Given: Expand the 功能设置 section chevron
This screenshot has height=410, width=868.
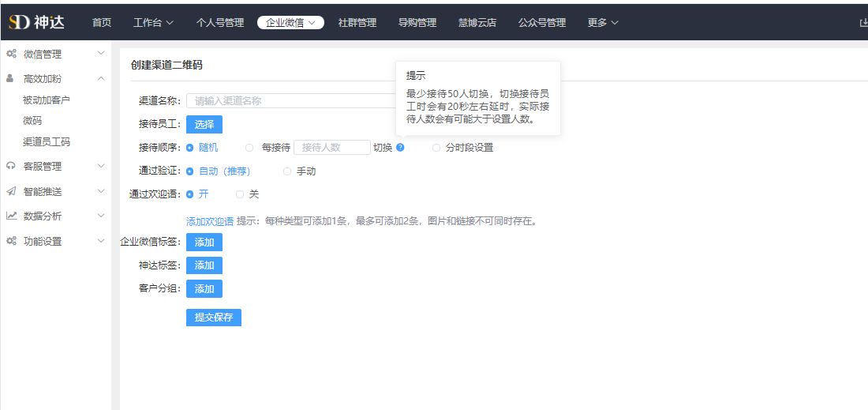Looking at the screenshot, I should pos(101,241).
